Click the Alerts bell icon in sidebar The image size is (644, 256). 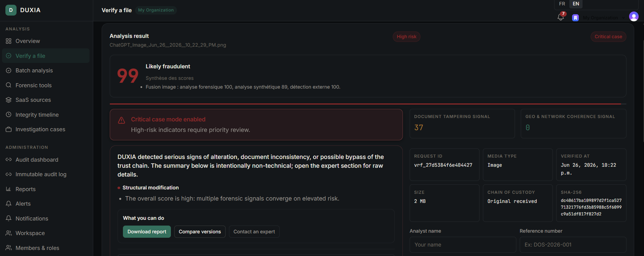click(9, 204)
